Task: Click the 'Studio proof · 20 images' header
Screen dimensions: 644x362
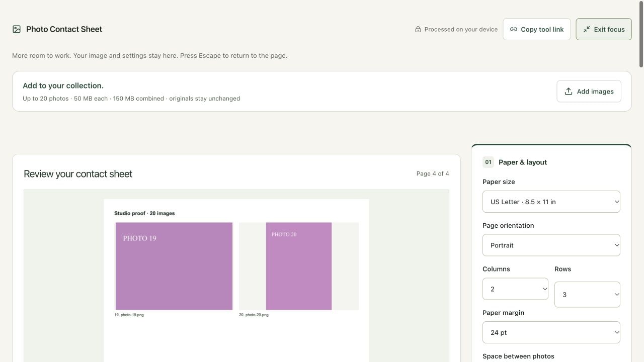Action: click(x=144, y=213)
